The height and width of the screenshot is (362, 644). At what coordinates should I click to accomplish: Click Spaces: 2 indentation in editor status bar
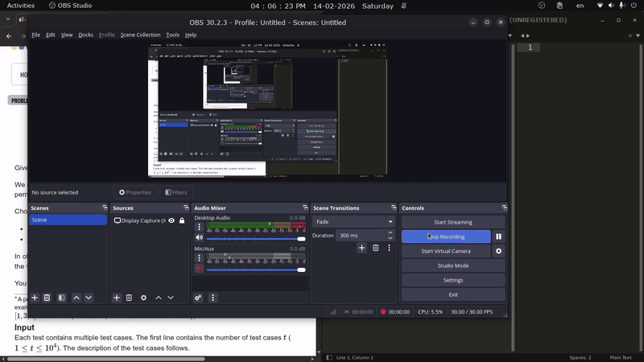tap(580, 357)
